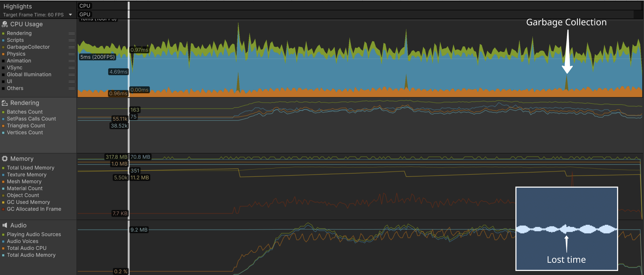Toggle the Batches Count color swatch
Image resolution: width=644 pixels, height=275 pixels.
3,112
